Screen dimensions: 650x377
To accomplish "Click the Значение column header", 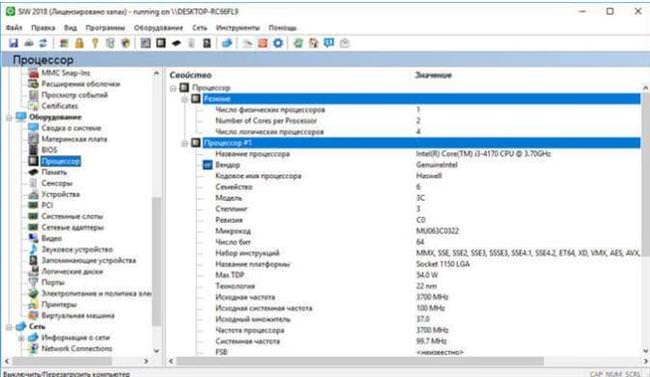I will [433, 75].
